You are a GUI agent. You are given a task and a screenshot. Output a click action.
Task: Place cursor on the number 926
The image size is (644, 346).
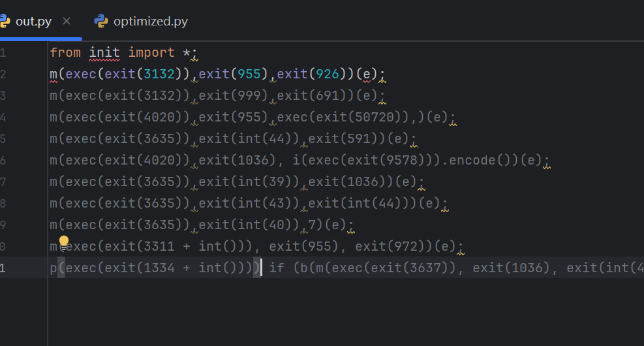tap(328, 74)
